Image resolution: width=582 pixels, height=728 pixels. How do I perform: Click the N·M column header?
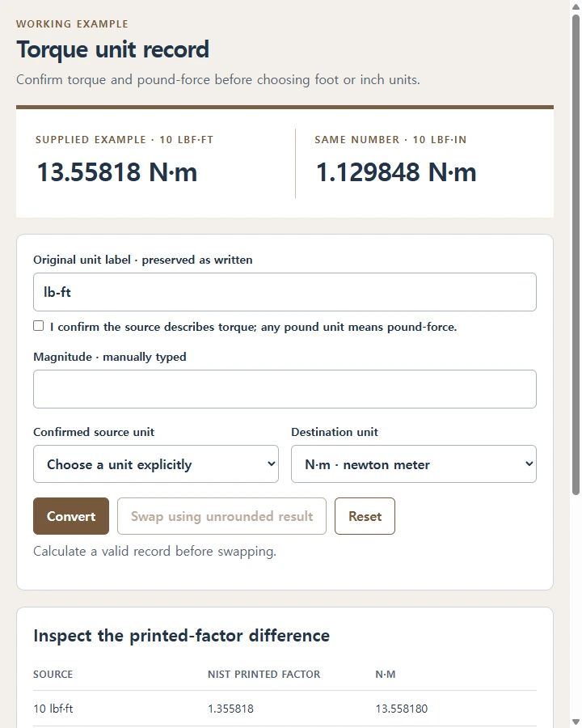[386, 674]
